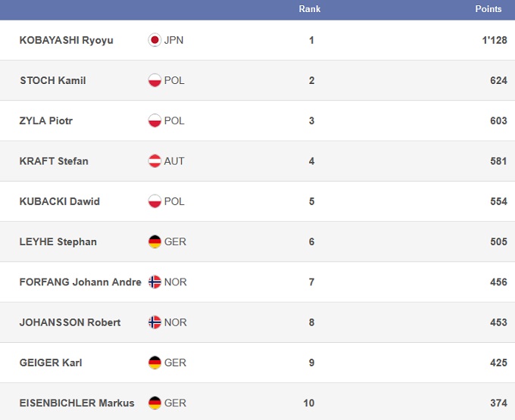The height and width of the screenshot is (420, 515).
Task: Click Germany flag icon beside GEIGER Karl
Action: [x=154, y=363]
